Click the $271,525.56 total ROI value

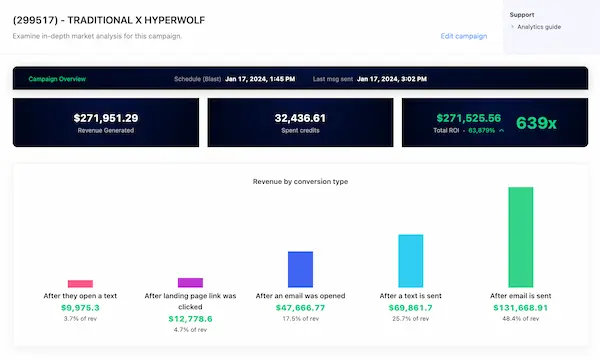[469, 118]
